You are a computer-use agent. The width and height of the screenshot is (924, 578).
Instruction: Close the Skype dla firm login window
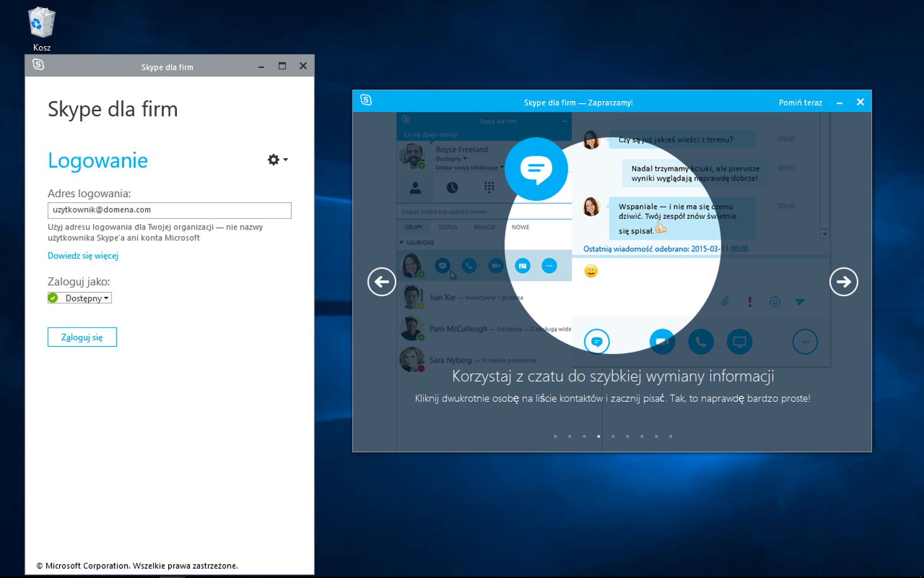click(303, 66)
